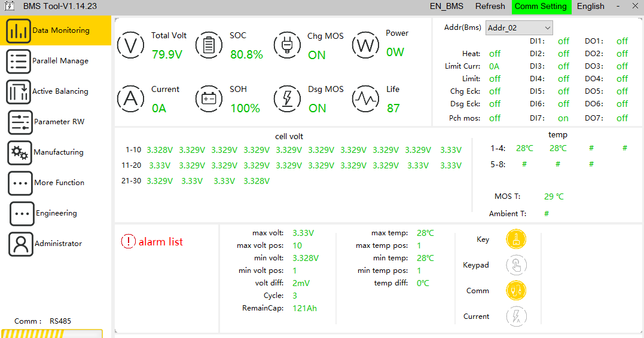Select the Data Monitoring tab label
Viewport: 644px width, 338px height.
pos(61,30)
